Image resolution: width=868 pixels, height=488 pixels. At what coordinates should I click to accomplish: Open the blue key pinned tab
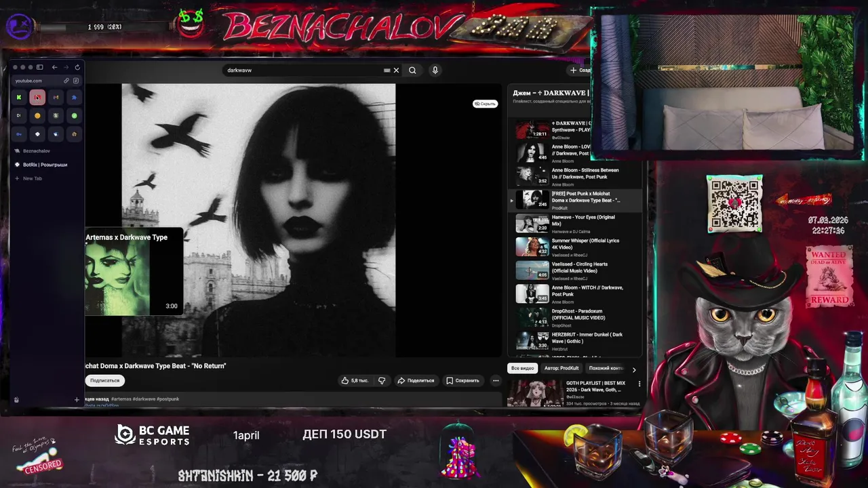coord(19,134)
